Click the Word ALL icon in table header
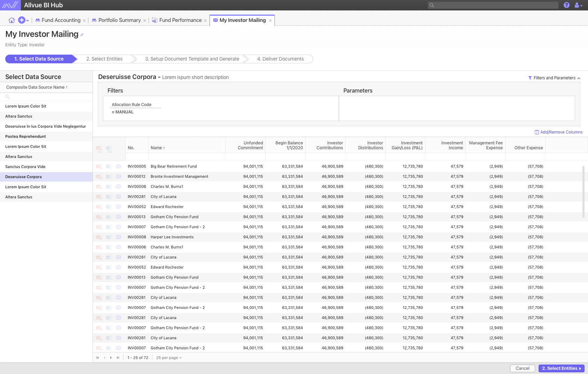This screenshot has width=588, height=374. [x=109, y=149]
